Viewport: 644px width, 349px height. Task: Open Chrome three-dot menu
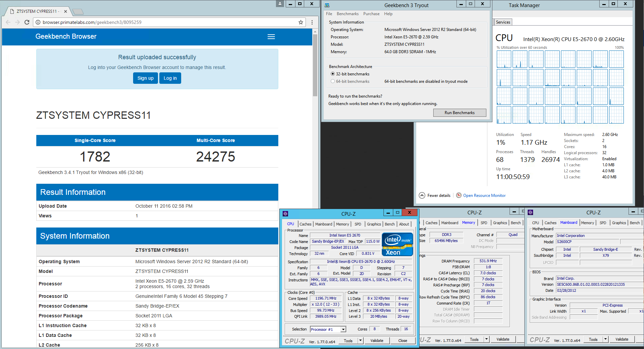(312, 22)
